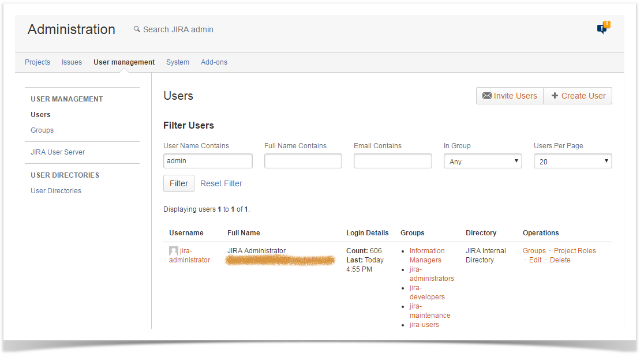Open Groups in the left sidebar
Image resolution: width=644 pixels, height=357 pixels.
42,130
